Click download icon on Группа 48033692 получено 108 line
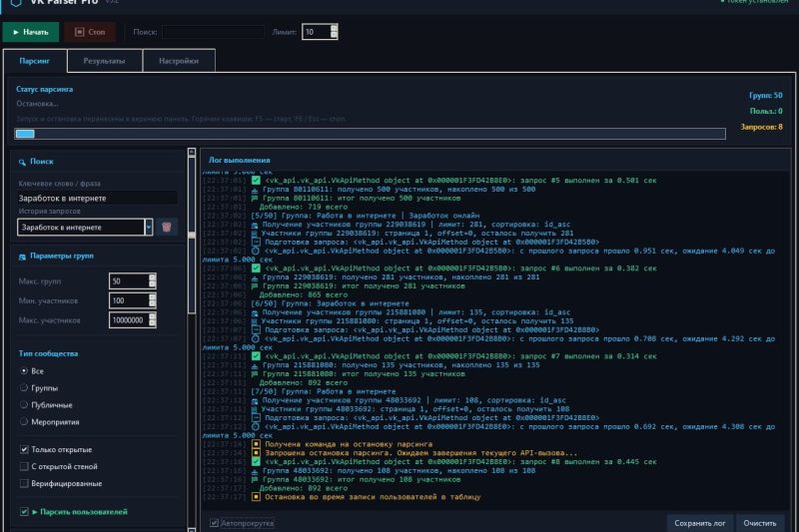The height and width of the screenshot is (532, 799). coord(255,471)
